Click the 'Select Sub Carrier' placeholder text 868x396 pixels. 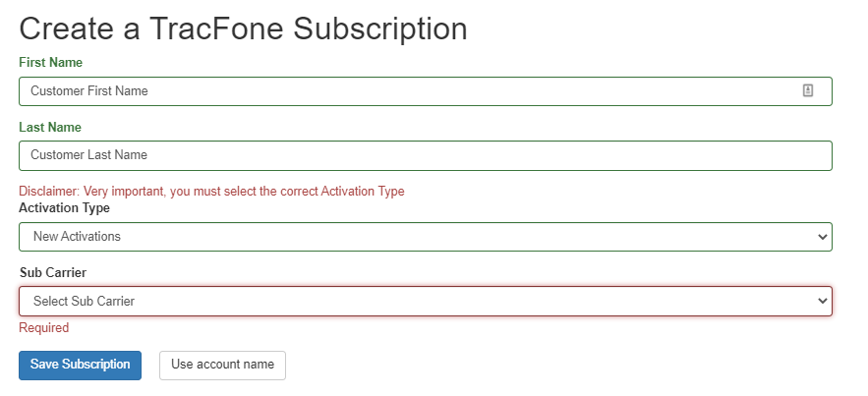point(84,302)
